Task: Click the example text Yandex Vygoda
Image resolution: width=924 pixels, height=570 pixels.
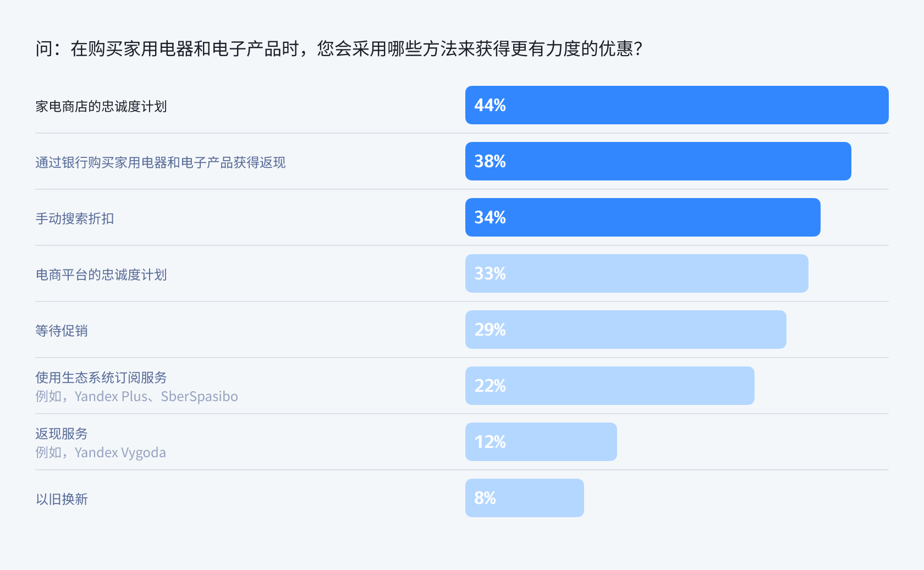Action: (120, 452)
